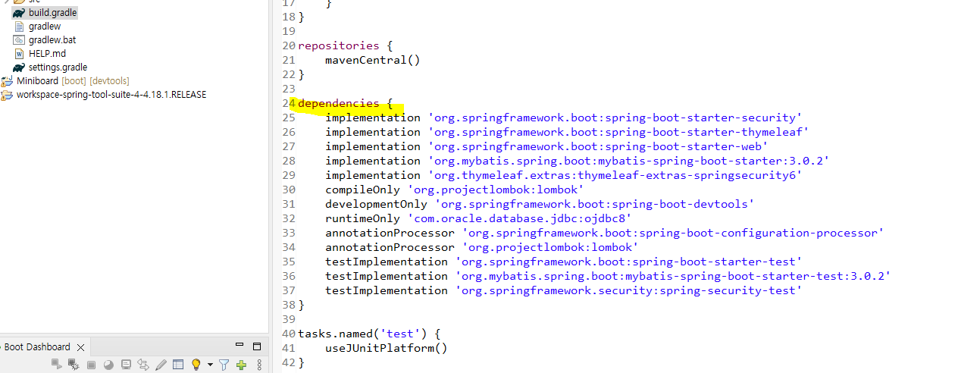This screenshot has width=980, height=373.
Task: Open Boot Dashboard three-dots view menu
Action: click(259, 365)
